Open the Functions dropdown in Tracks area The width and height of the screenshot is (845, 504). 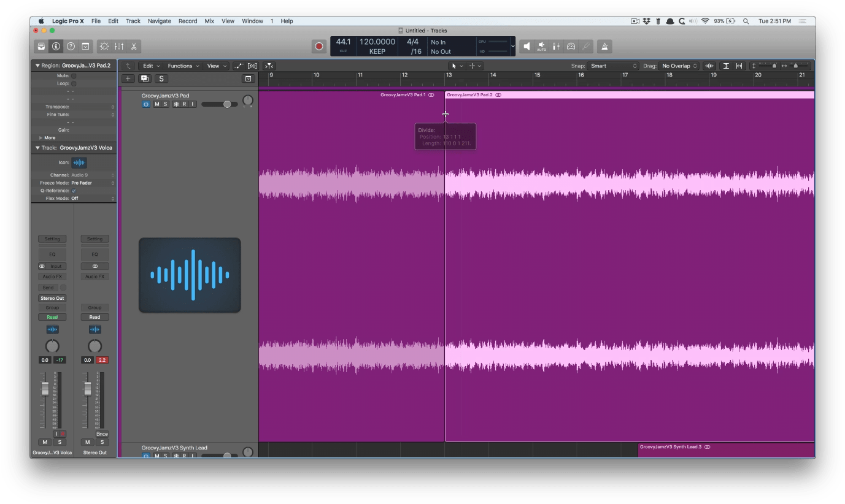183,66
